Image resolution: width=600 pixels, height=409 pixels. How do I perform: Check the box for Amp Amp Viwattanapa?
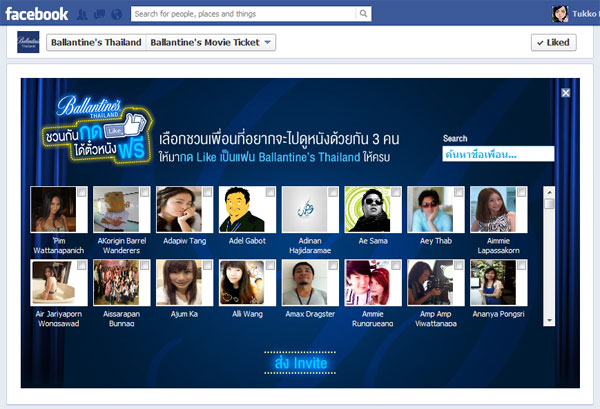pyautogui.click(x=458, y=265)
